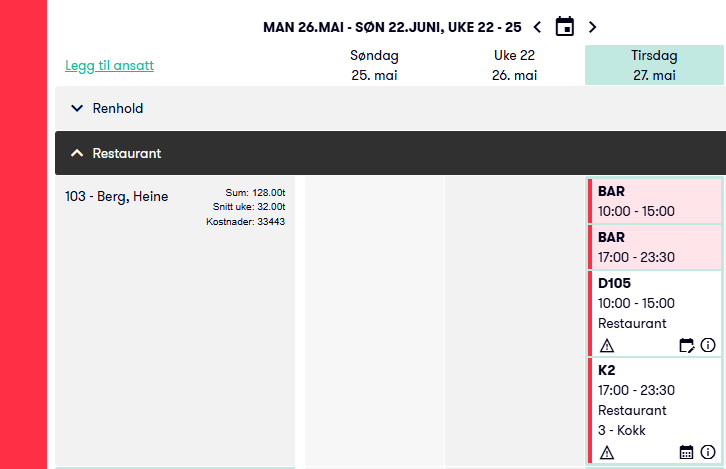Click empty Søndag cell for Berg, Heine
This screenshot has width=726, height=469.
coord(375,320)
